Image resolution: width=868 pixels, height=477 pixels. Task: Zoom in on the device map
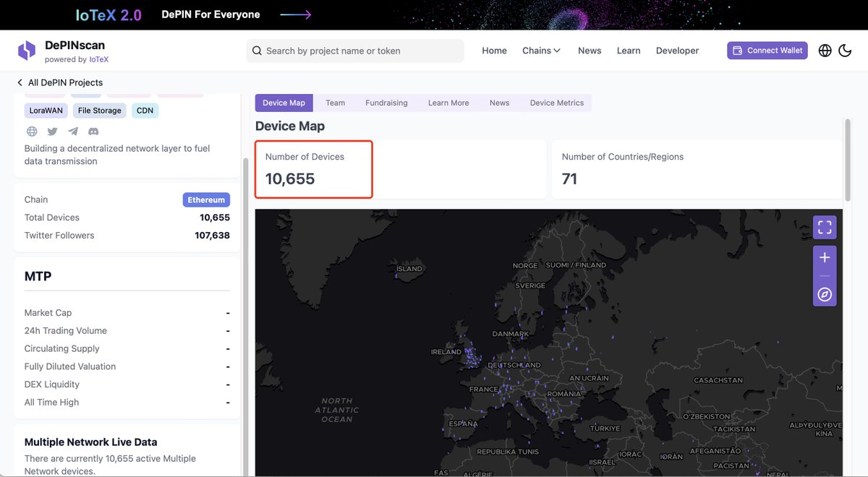point(825,257)
